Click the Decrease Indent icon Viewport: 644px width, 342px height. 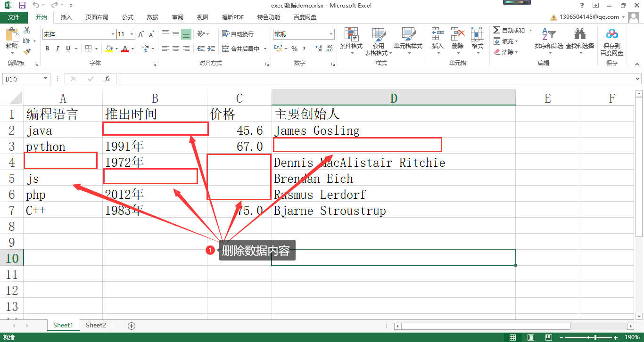[x=201, y=49]
